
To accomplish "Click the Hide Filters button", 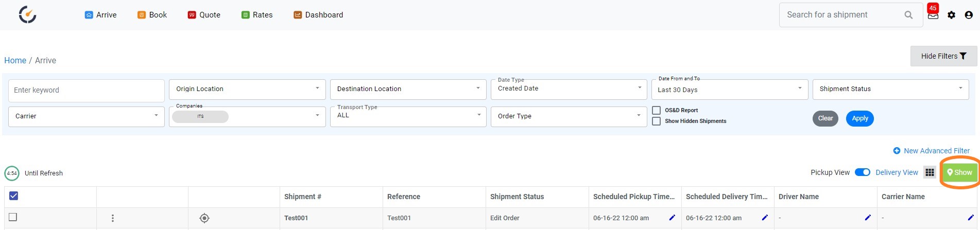I will 943,56.
